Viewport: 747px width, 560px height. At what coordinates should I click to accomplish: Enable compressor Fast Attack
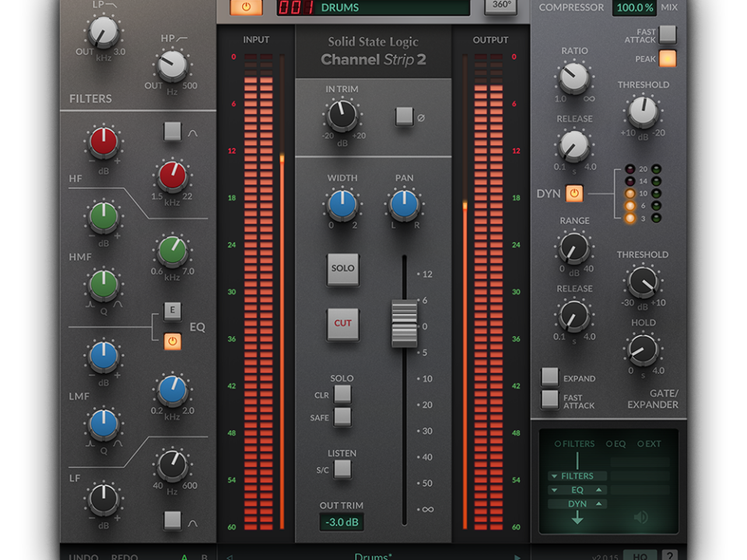(668, 34)
